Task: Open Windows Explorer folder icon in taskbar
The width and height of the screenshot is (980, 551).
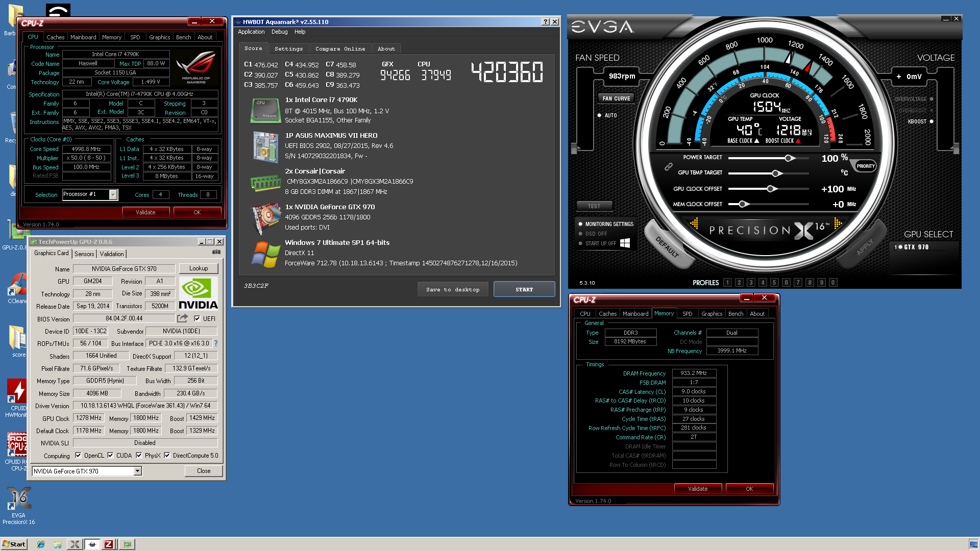Action: click(58, 544)
